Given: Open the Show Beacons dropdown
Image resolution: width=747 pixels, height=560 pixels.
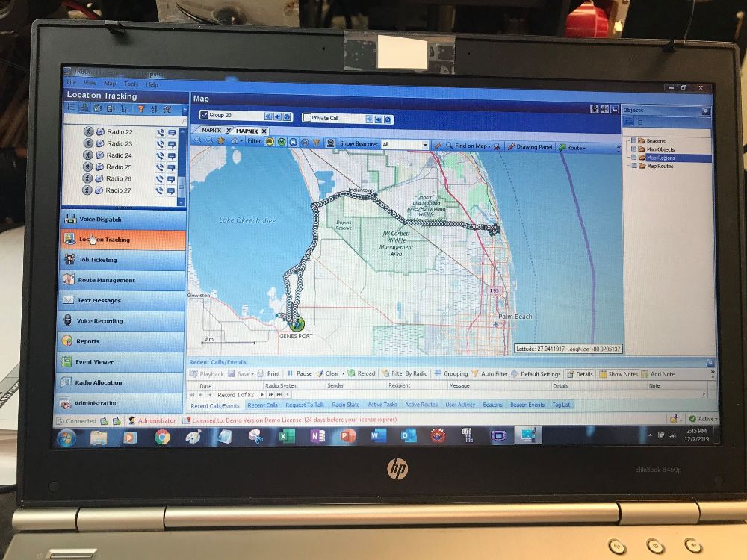Looking at the screenshot, I should click(425, 145).
